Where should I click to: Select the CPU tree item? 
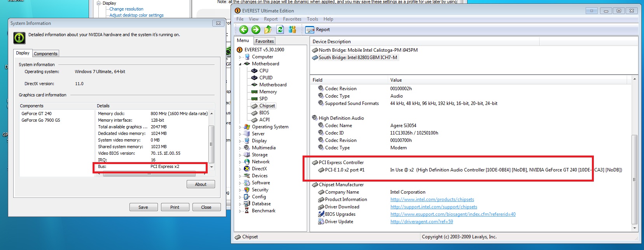[x=264, y=71]
